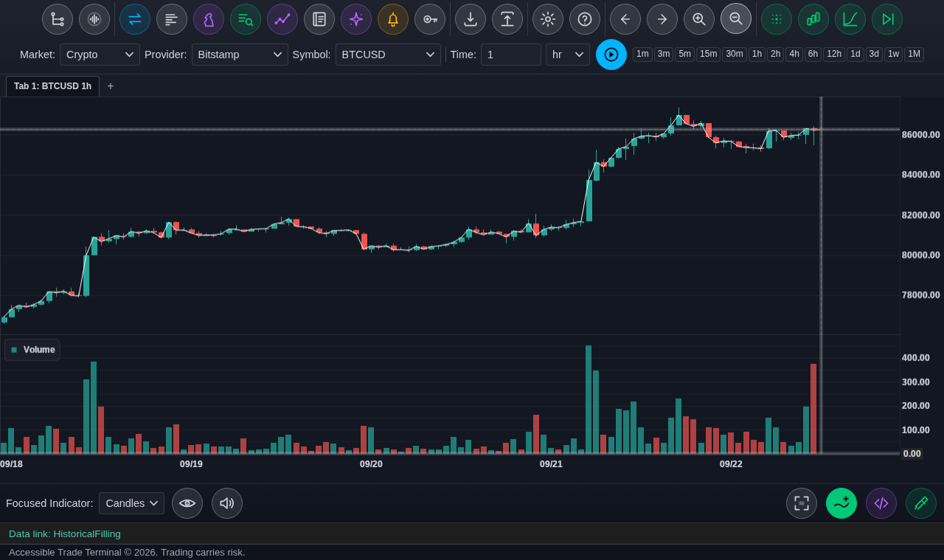Select the 1h timeframe button
The image size is (944, 560).
click(x=757, y=54)
